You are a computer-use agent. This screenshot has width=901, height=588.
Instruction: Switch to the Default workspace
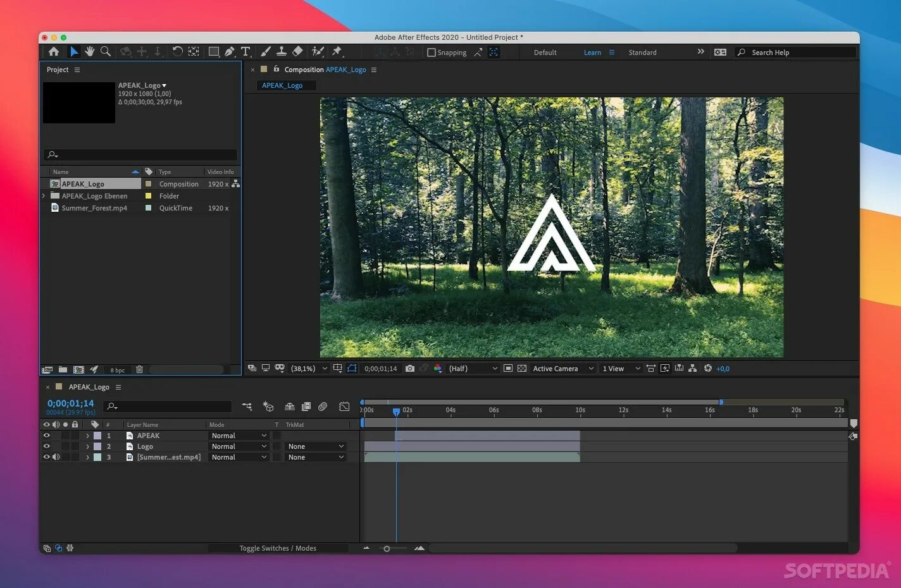coord(545,52)
